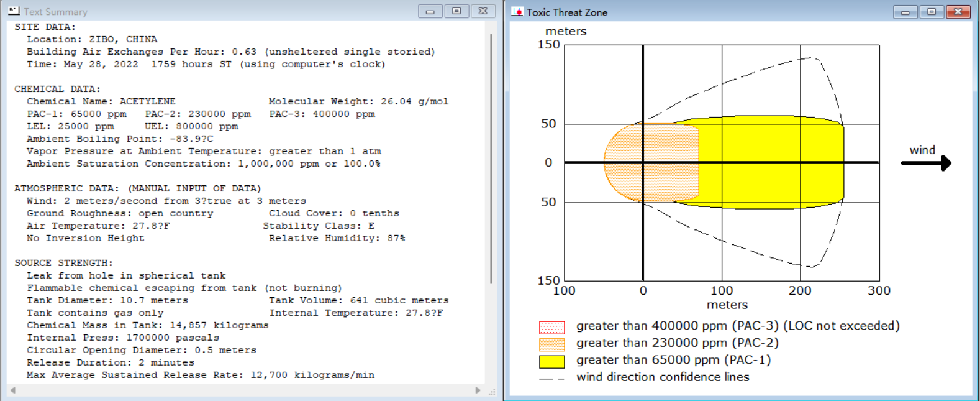980x401 pixels.
Task: Click the Toxic Threat Zone title text
Action: pos(567,12)
